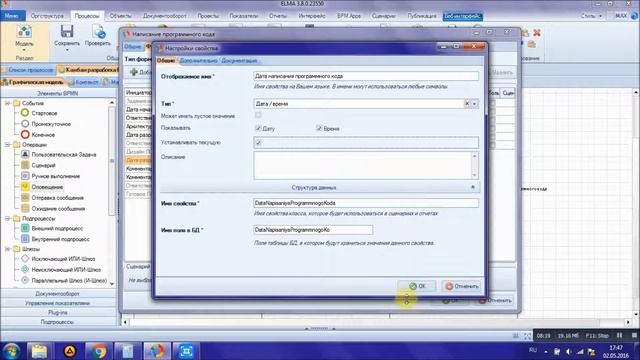The height and width of the screenshot is (360, 640).
Task: Expand Управление показателями panel section
Action: point(58,303)
